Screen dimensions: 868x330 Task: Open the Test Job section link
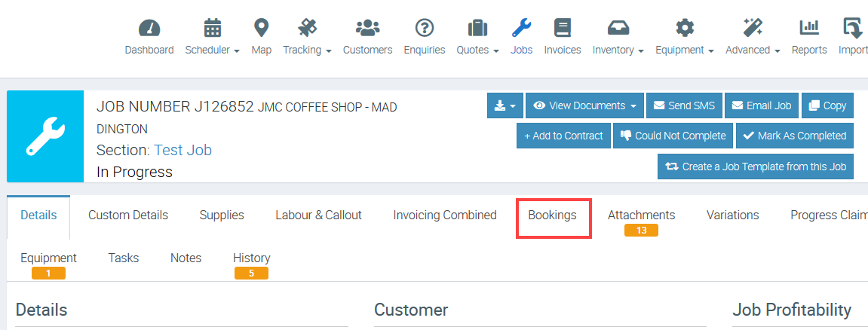coord(182,150)
